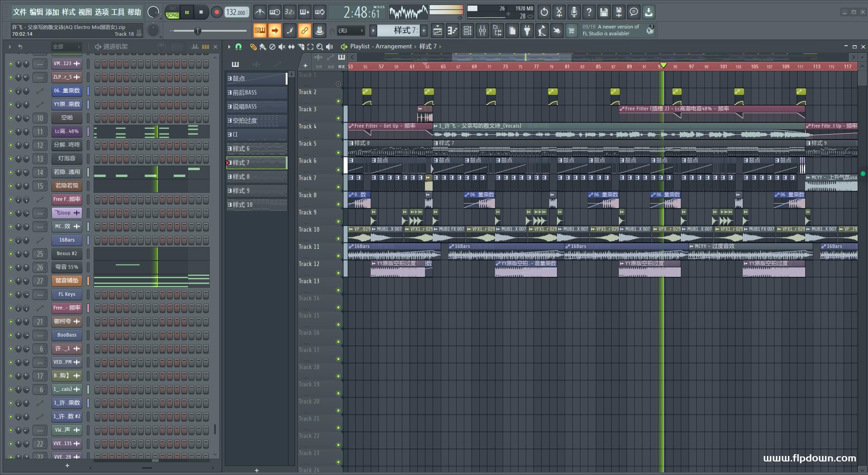Toggle blend recording overdub icon

(x=304, y=12)
